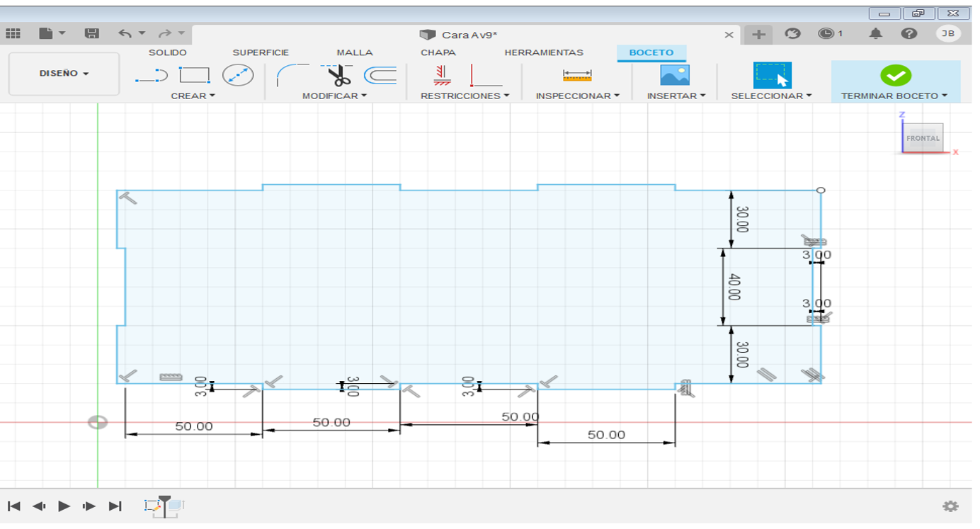This screenshot has width=980, height=529.
Task: Select the 40.00 vertical dimension
Action: coord(734,287)
